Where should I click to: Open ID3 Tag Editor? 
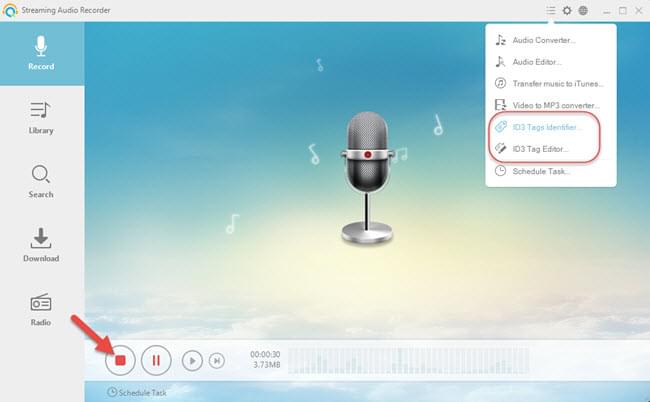coord(551,149)
